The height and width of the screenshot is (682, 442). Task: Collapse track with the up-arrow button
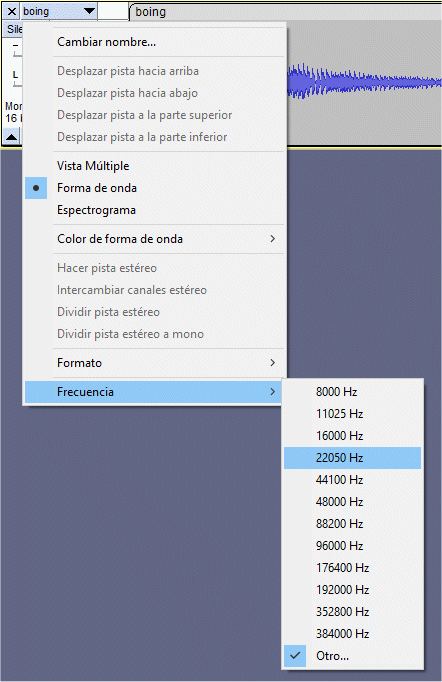coord(12,137)
